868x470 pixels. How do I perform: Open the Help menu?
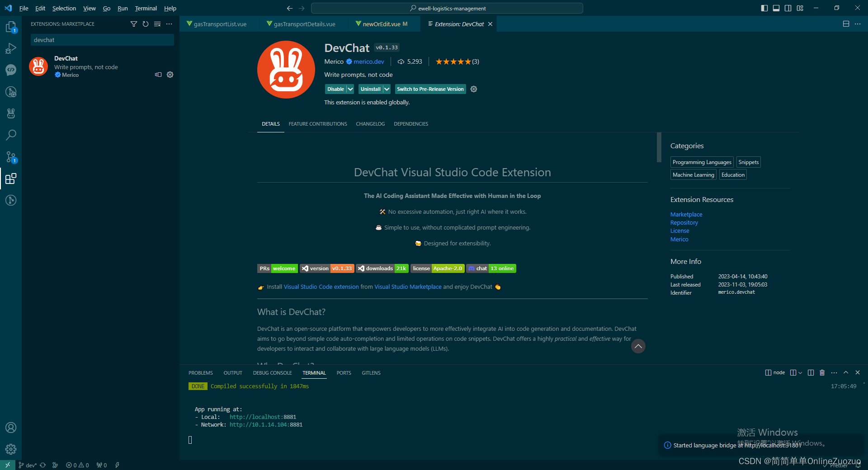click(x=170, y=8)
